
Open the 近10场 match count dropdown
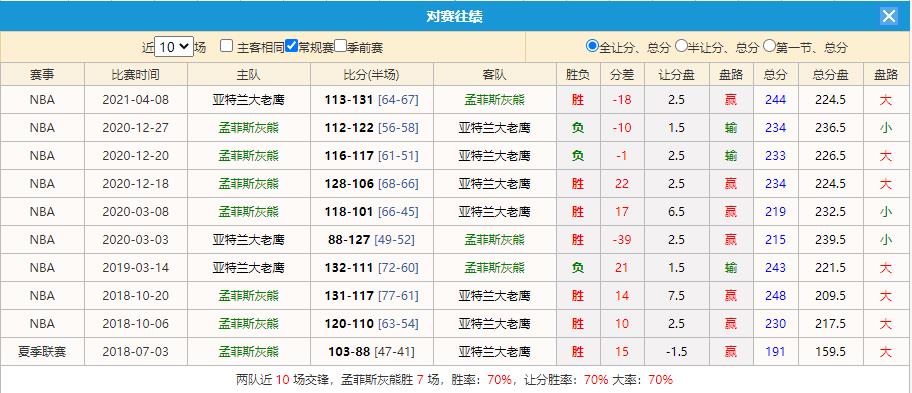(174, 47)
